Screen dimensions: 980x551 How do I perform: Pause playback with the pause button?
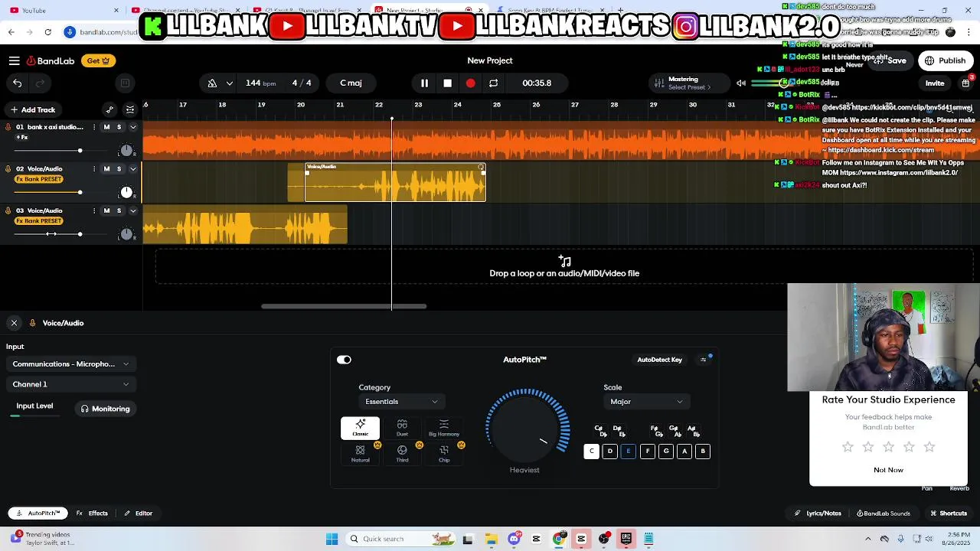[424, 83]
